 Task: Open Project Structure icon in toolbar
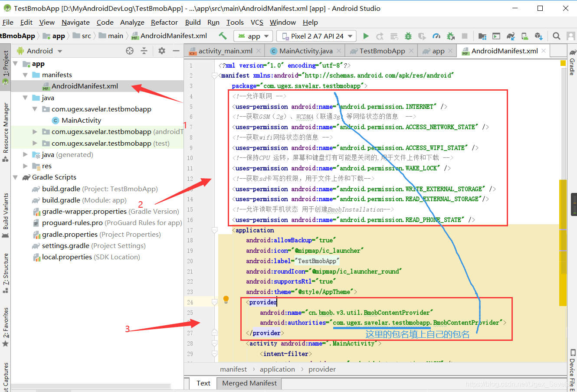coord(482,36)
